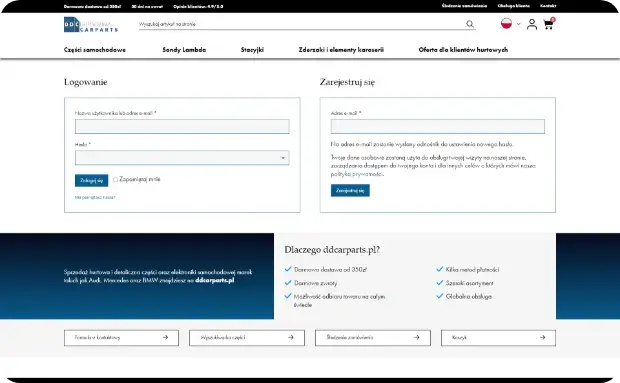Click checkmark beside Kilka metod płatności
This screenshot has width=620, height=383.
point(440,269)
